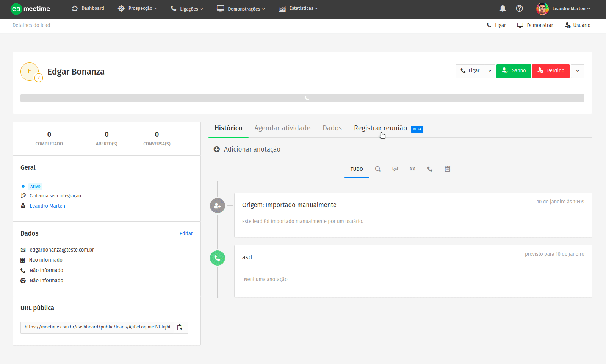Open the Prospecção menu dropdown
Viewport: 606px width, 364px height.
coord(137,8)
